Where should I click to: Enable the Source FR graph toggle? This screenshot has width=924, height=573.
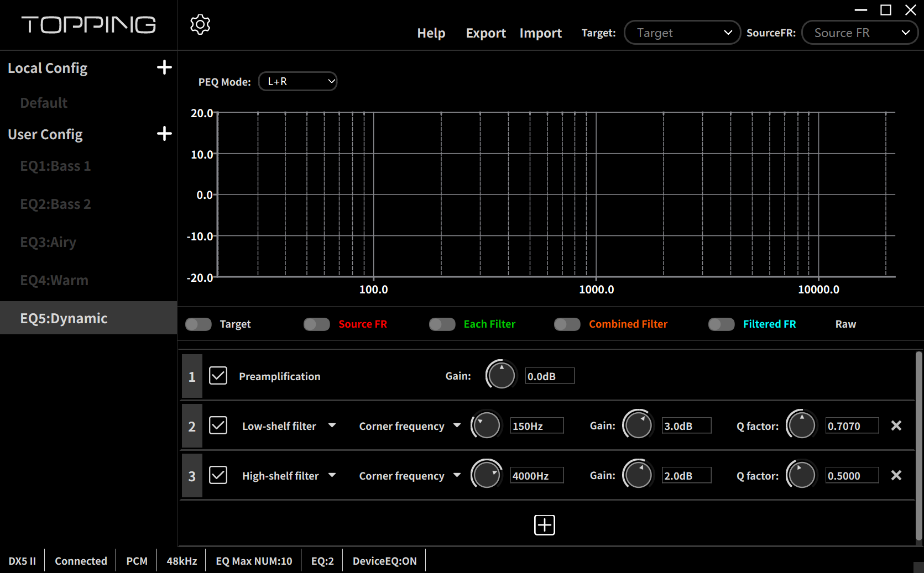(x=317, y=324)
